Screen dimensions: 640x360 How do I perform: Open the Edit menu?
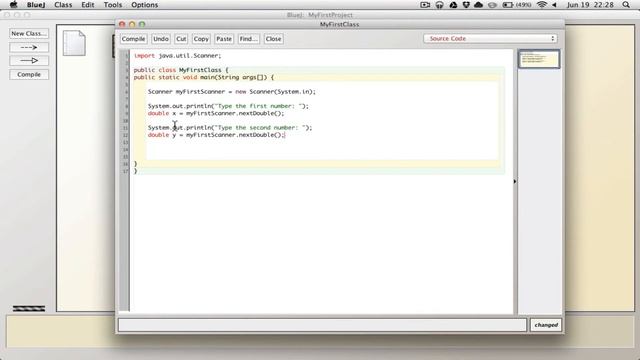tap(88, 5)
